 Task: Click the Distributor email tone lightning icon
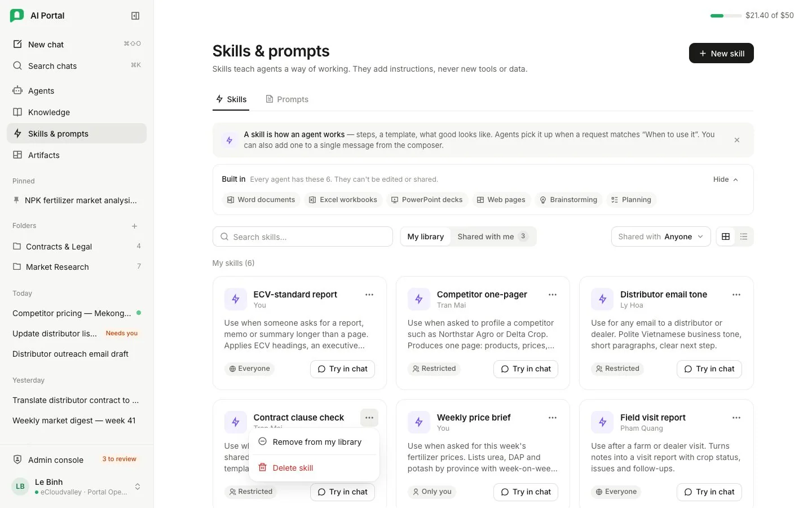pos(602,299)
